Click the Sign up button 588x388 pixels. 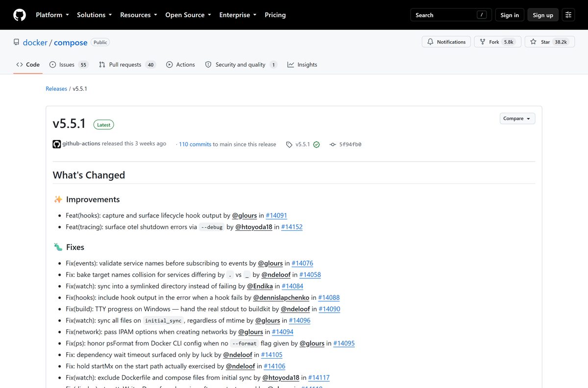coord(543,15)
